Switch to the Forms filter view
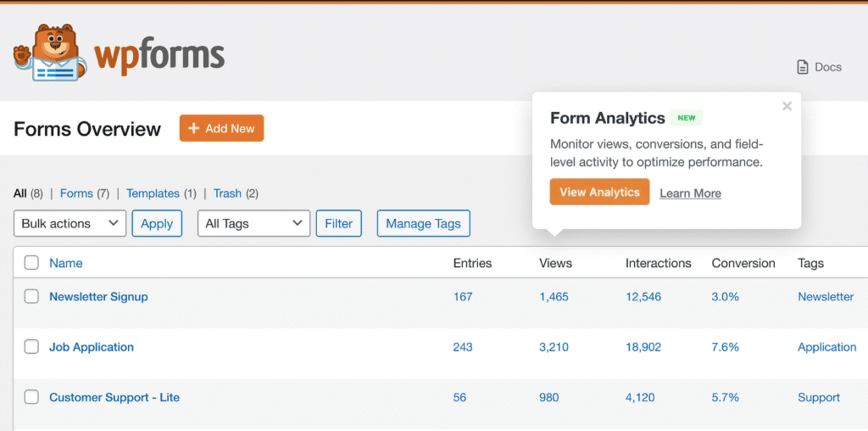The height and width of the screenshot is (431, 868). (76, 193)
